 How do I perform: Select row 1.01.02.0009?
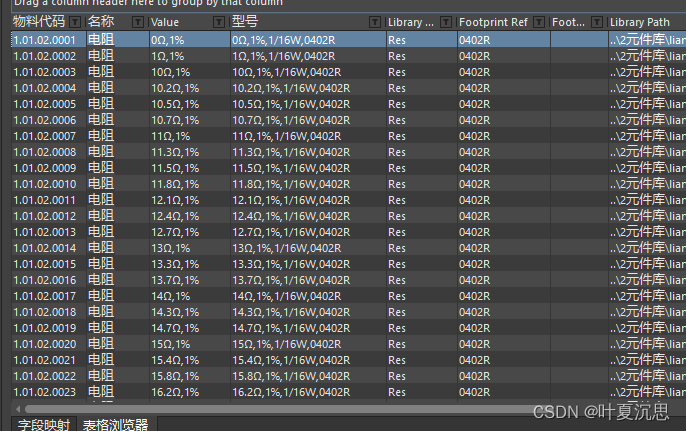(349, 168)
